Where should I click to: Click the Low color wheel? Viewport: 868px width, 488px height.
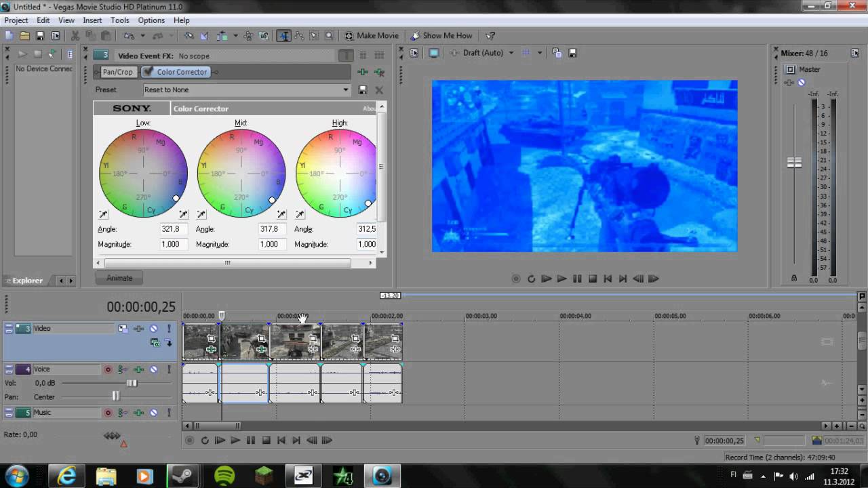click(143, 174)
